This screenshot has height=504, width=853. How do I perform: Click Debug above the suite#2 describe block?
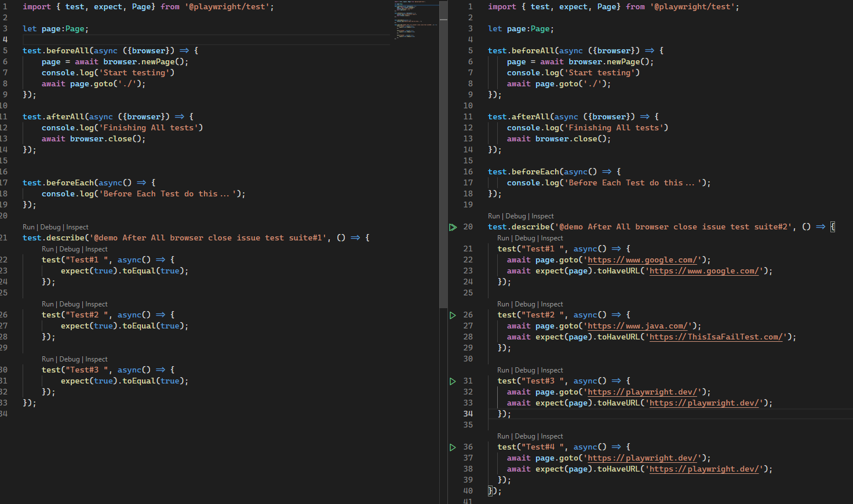tap(516, 216)
